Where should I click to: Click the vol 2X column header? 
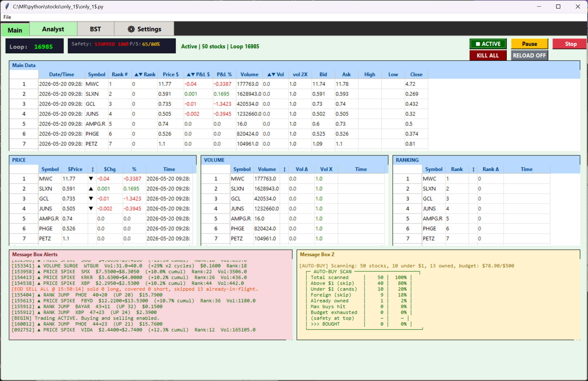(300, 74)
